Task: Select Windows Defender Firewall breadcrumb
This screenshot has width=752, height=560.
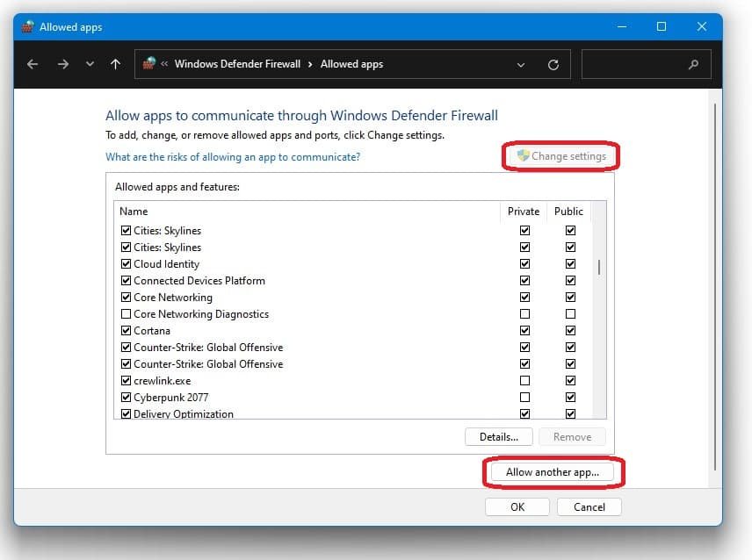Action: point(237,64)
